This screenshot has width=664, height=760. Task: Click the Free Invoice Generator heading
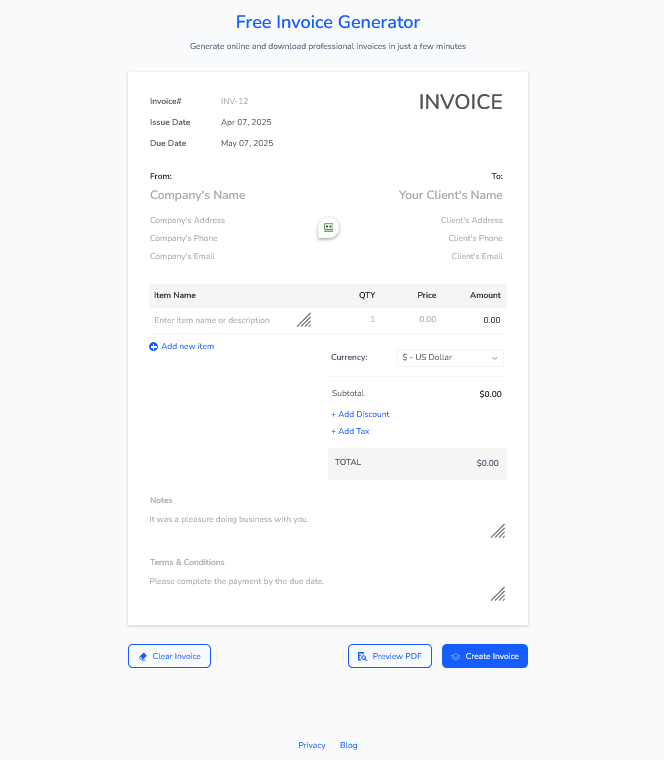[328, 22]
